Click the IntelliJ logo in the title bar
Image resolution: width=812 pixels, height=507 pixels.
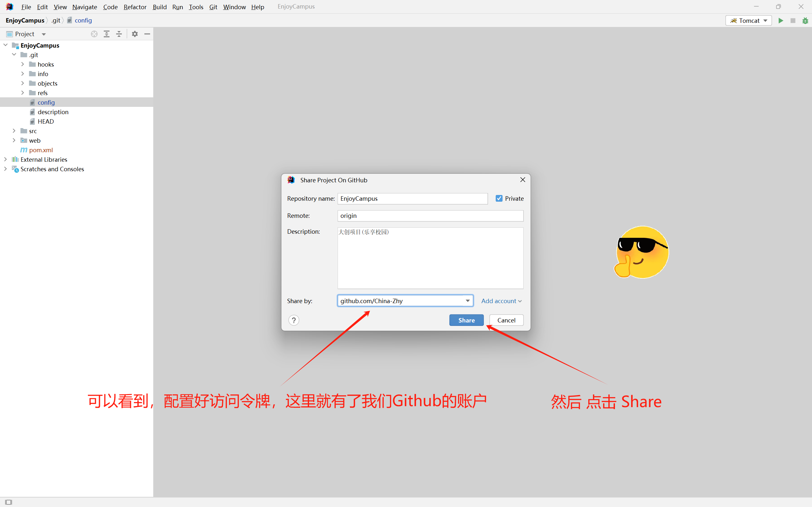tap(10, 6)
